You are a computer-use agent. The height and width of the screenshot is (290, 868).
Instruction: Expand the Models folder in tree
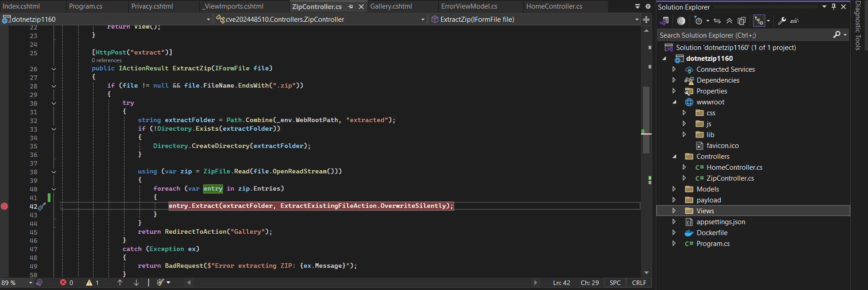[674, 189]
